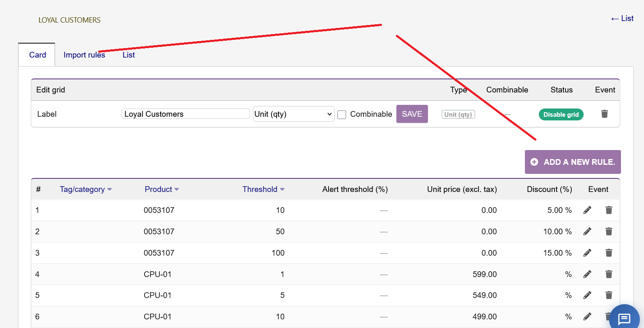The image size is (644, 328).
Task: Delete the Loyal Customers grid via trash icon
Action: [605, 114]
